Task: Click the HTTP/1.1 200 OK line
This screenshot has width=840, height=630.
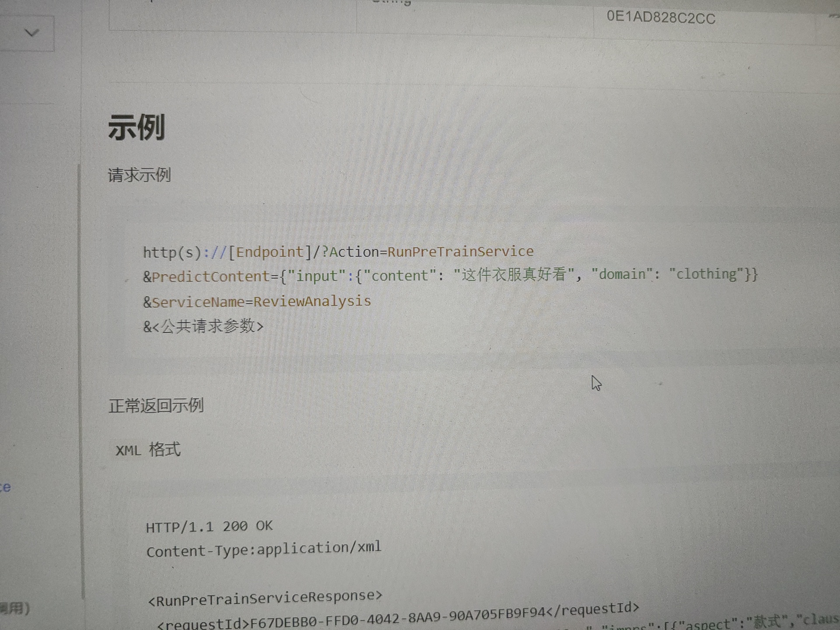Action: click(209, 526)
